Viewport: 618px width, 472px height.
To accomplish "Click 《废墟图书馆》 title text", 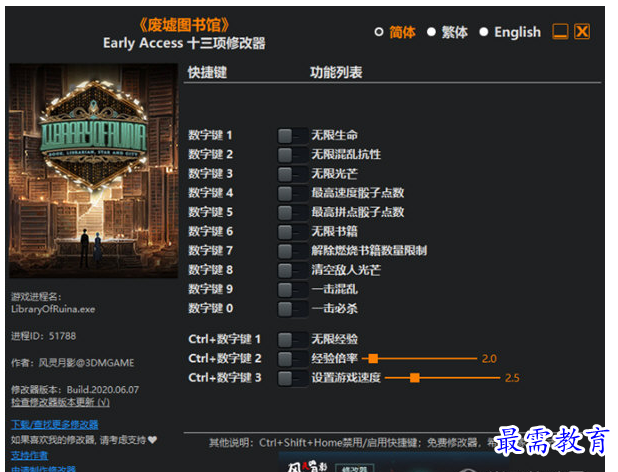I will (x=184, y=25).
